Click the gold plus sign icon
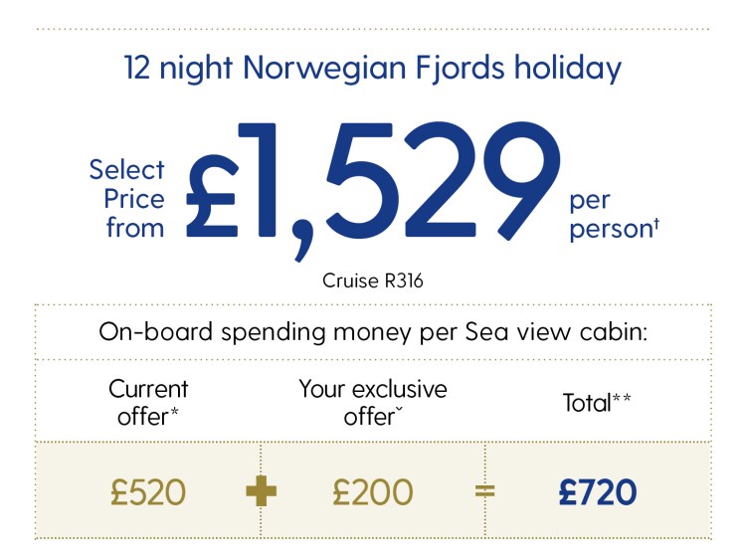Viewport: 746px width, 560px height. [262, 491]
